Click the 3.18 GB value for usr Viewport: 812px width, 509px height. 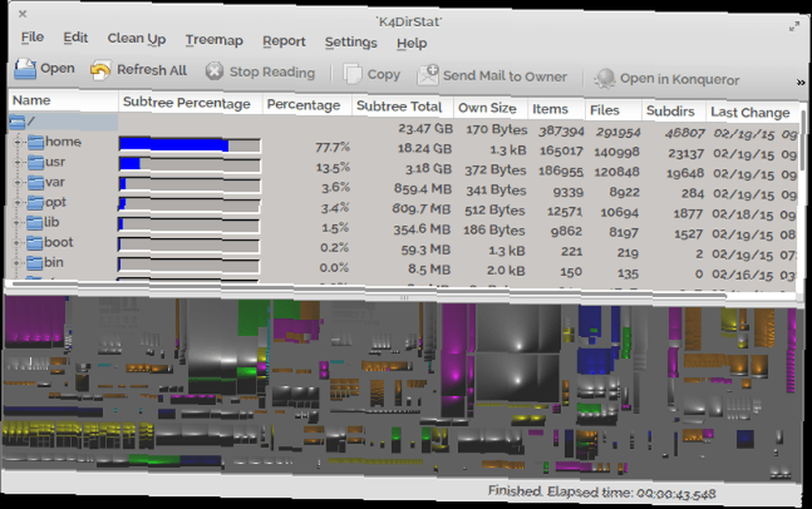point(429,169)
